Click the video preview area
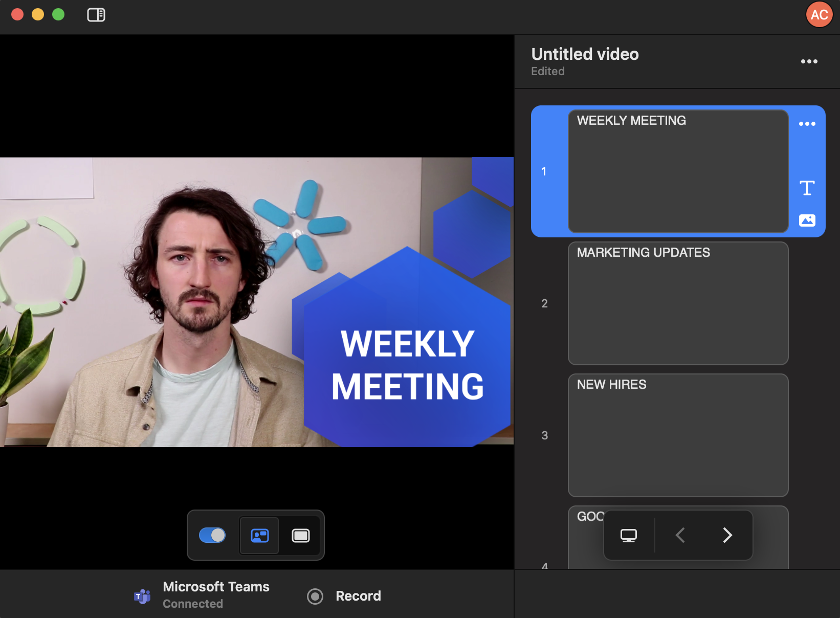Image resolution: width=840 pixels, height=618 pixels. click(257, 302)
